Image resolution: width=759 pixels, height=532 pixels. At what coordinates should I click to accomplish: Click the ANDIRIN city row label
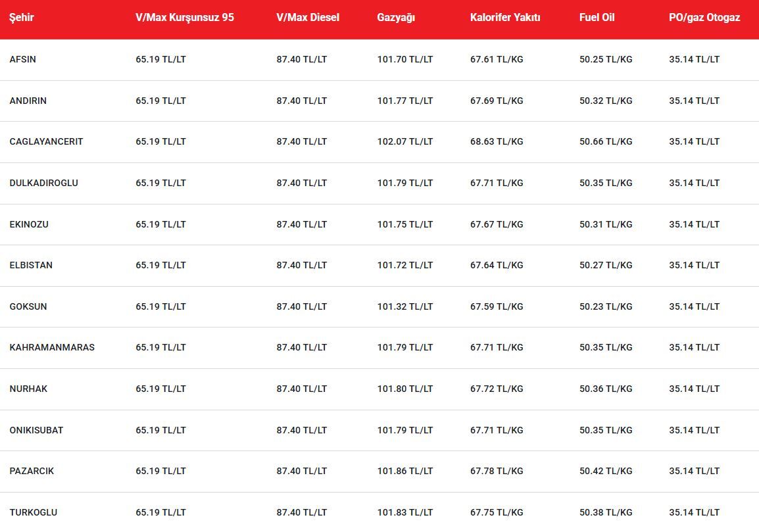[x=28, y=101]
